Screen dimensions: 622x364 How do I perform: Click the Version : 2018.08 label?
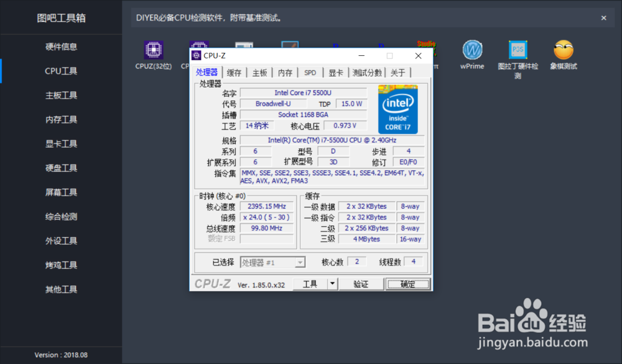coord(61,355)
